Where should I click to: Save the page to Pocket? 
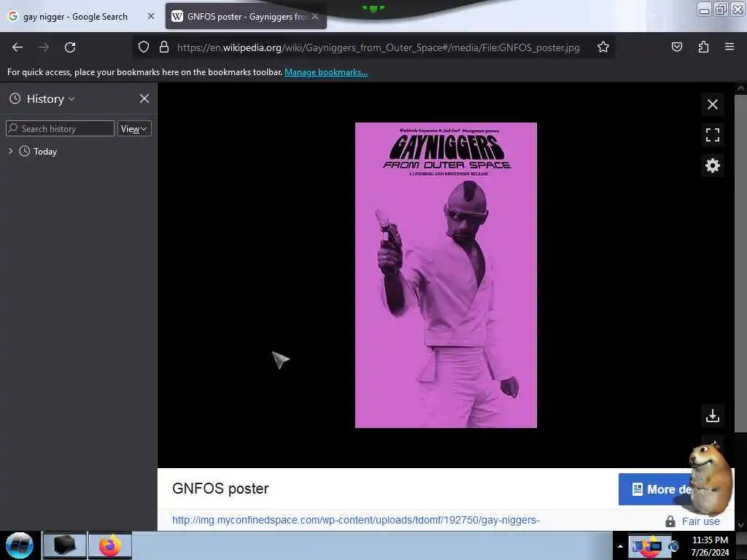676,47
